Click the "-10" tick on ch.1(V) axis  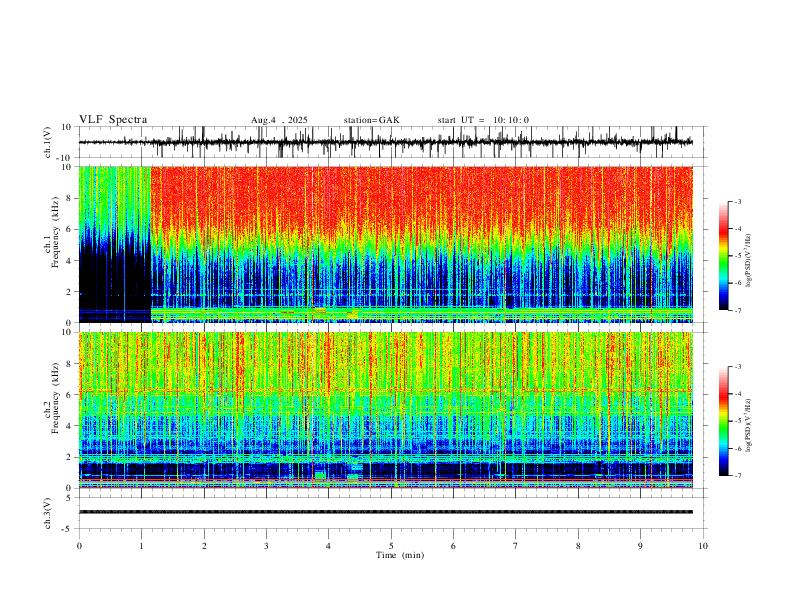coord(64,158)
